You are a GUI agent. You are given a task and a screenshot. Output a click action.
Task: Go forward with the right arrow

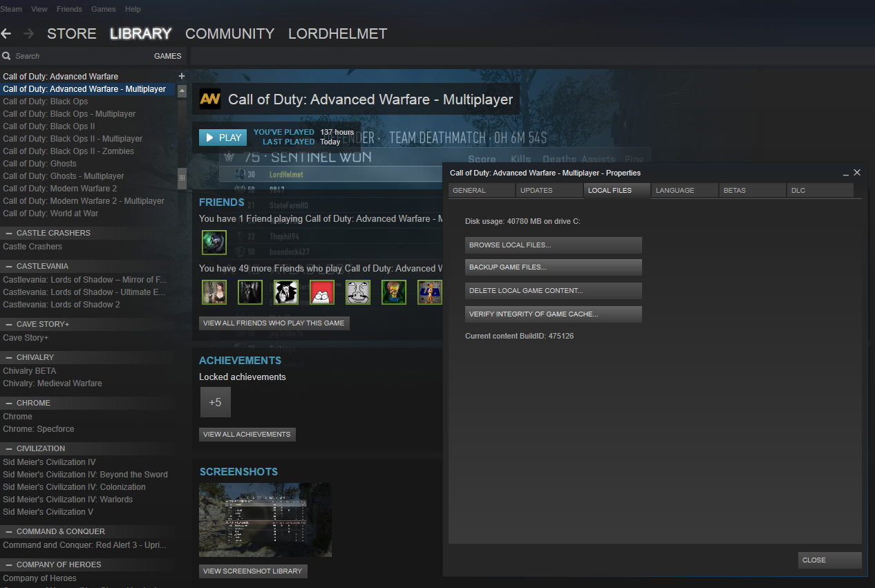pos(28,33)
